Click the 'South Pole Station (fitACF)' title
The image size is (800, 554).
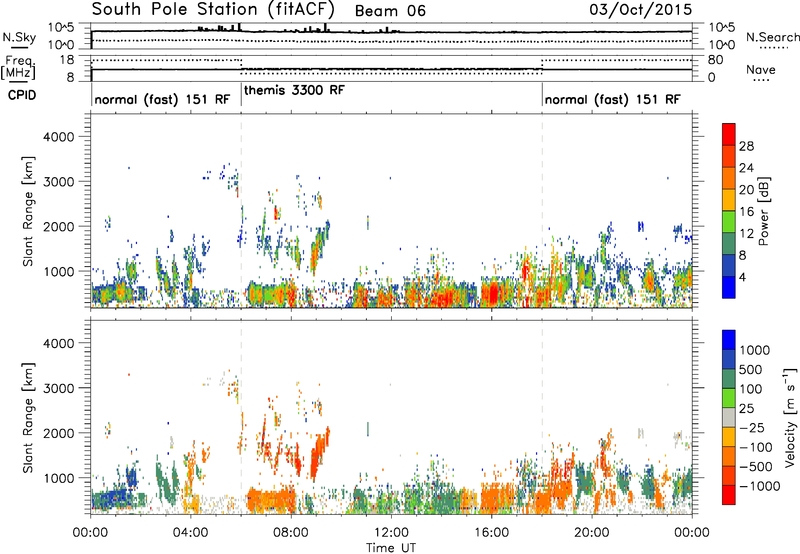click(213, 9)
